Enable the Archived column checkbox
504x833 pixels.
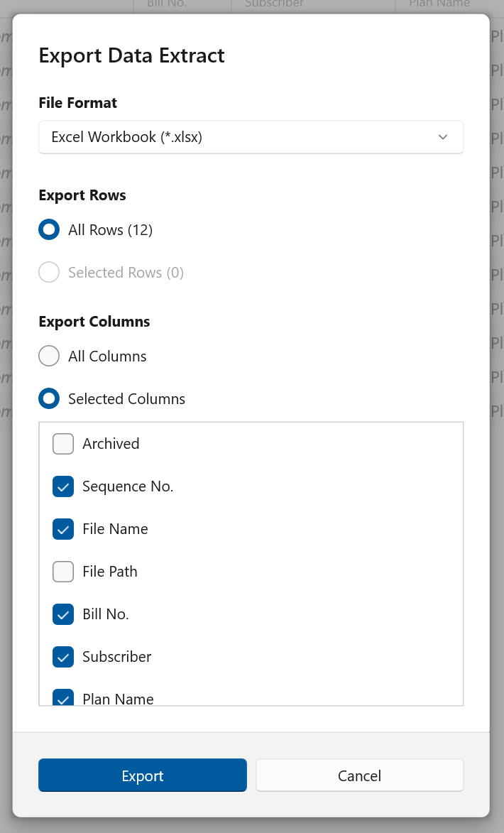[63, 444]
